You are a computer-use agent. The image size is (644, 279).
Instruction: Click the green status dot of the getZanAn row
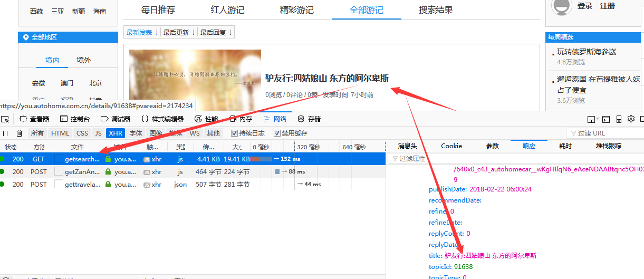pos(3,171)
